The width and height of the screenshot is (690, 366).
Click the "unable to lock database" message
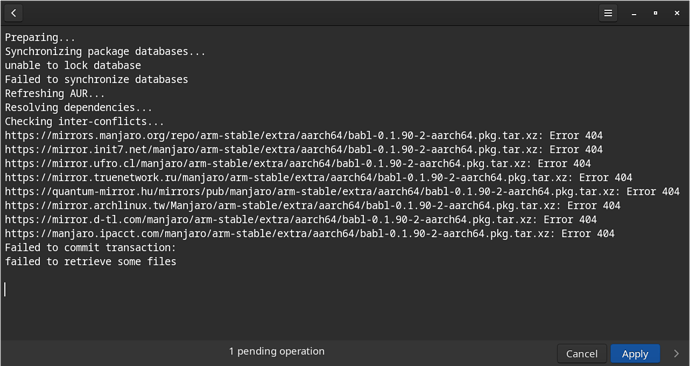tap(73, 66)
